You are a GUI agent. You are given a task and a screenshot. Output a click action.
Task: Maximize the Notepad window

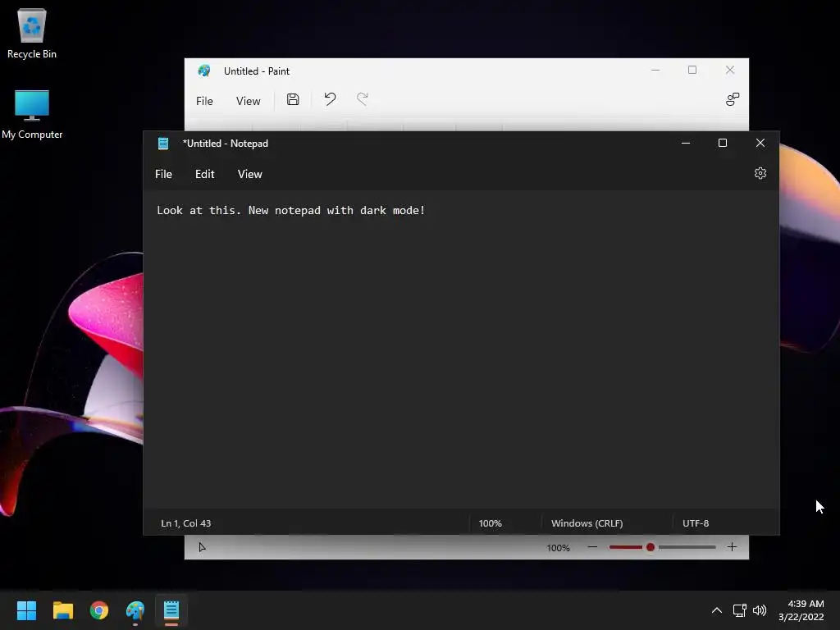tap(723, 143)
